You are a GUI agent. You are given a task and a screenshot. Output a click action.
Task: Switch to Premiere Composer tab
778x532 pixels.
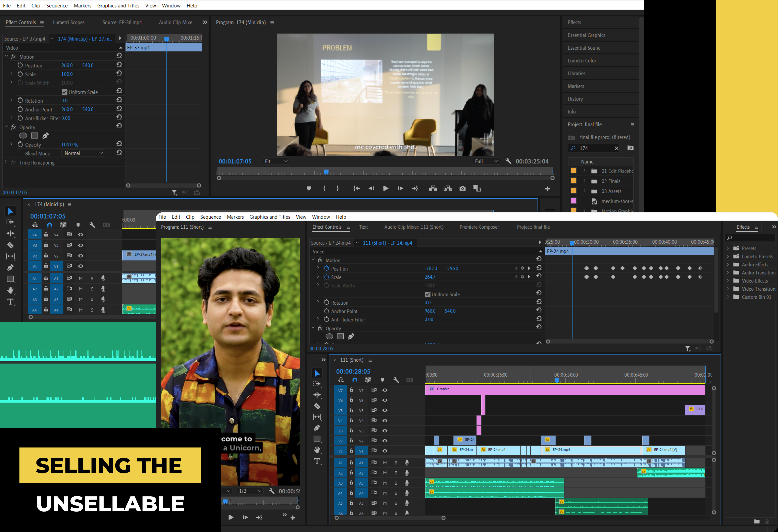[479, 227]
